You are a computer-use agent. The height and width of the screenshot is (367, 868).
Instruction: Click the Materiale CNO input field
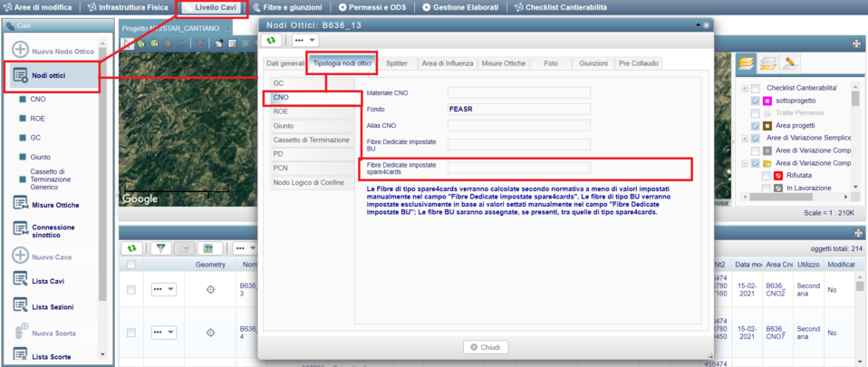[x=518, y=92]
